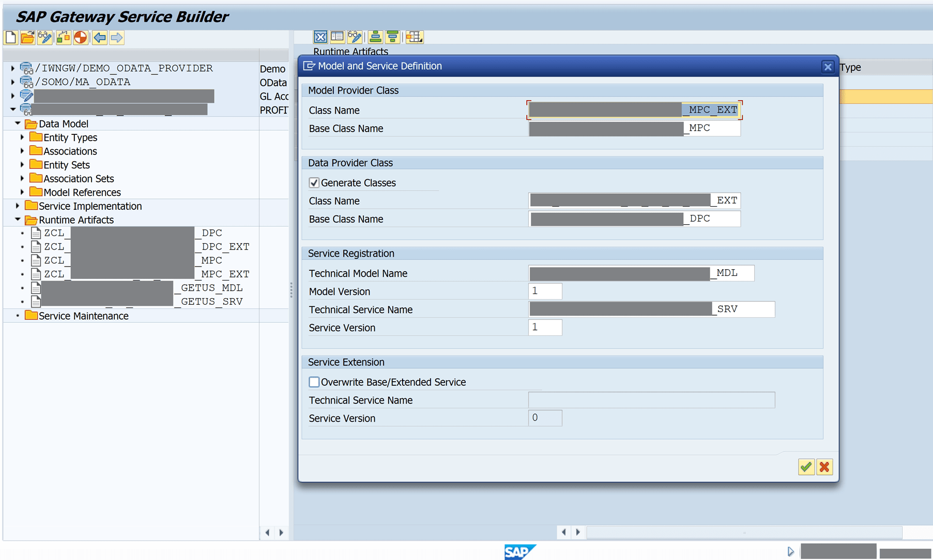
Task: Click inside the Model Version input field
Action: point(545,291)
